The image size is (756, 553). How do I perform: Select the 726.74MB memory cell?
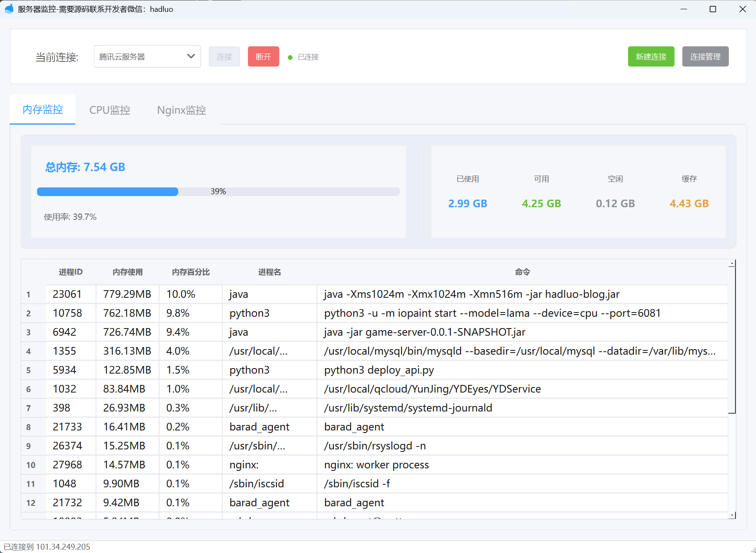tap(128, 332)
